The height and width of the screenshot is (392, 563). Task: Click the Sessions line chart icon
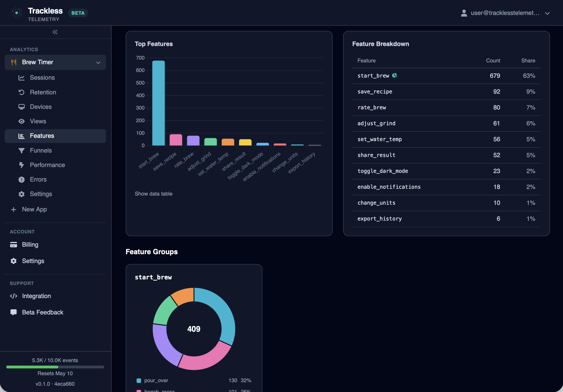22,78
